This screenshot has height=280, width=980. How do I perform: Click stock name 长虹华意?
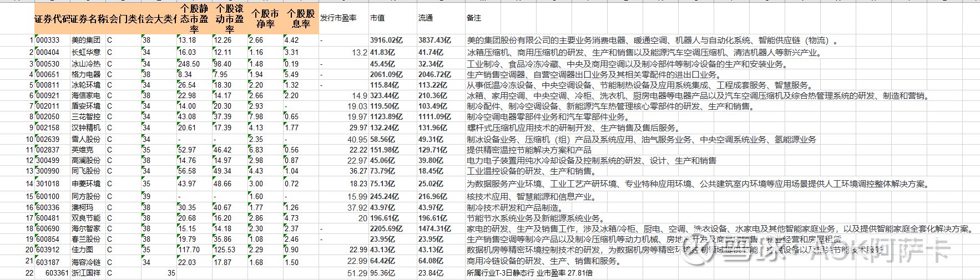coord(86,52)
